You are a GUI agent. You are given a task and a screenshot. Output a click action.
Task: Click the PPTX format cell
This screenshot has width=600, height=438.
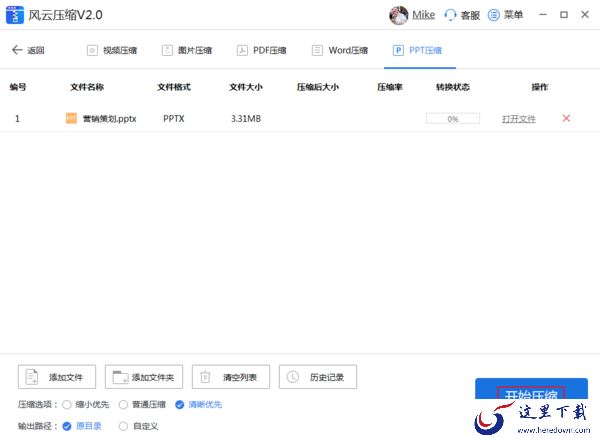(x=174, y=119)
